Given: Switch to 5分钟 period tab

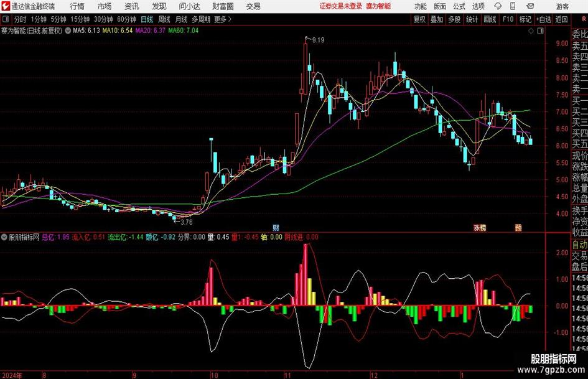Looking at the screenshot, I should (58, 19).
